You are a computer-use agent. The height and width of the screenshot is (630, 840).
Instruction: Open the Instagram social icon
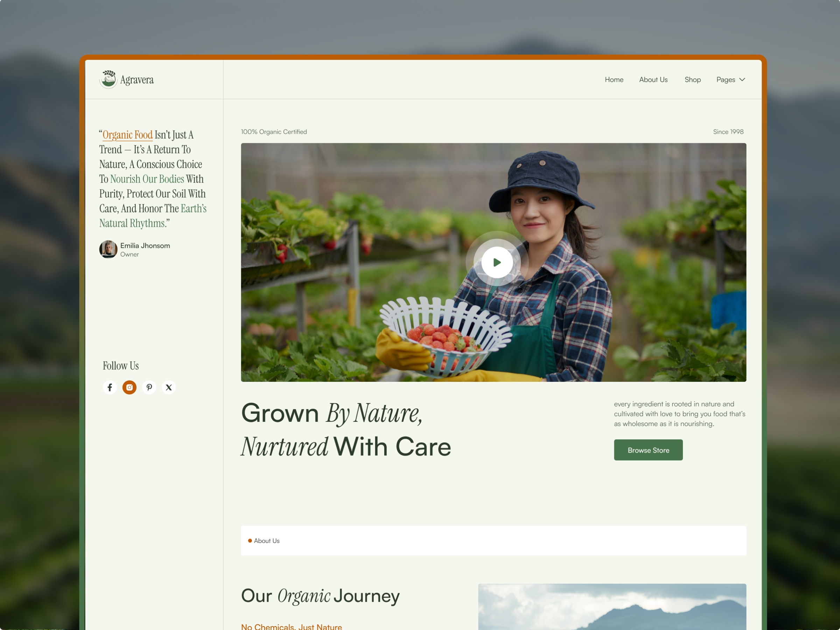[129, 387]
